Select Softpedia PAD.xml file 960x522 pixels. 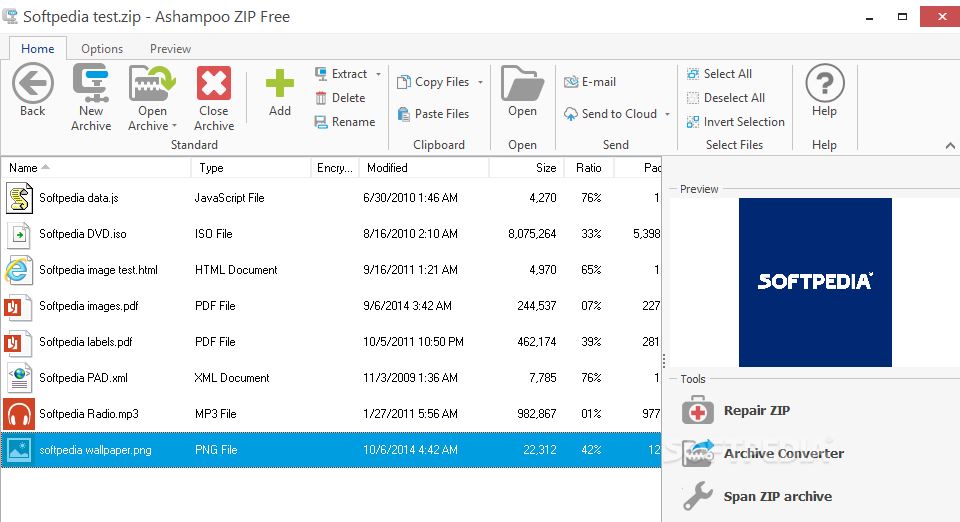tap(331, 378)
